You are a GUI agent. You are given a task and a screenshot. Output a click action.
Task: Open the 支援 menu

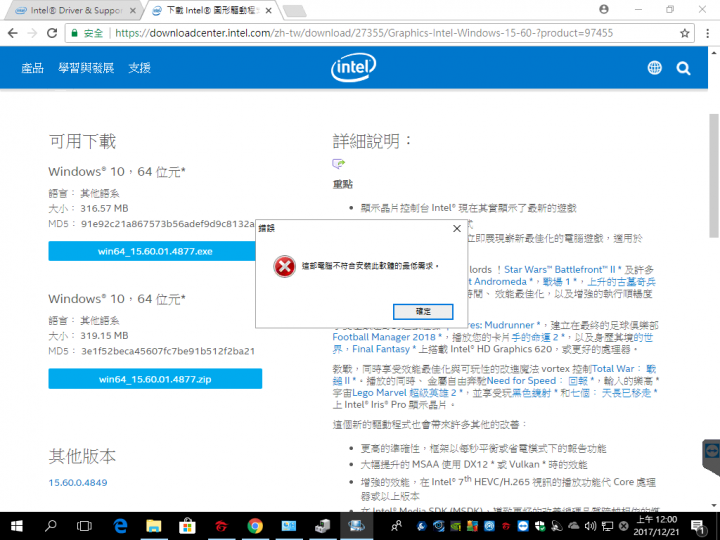(x=140, y=68)
